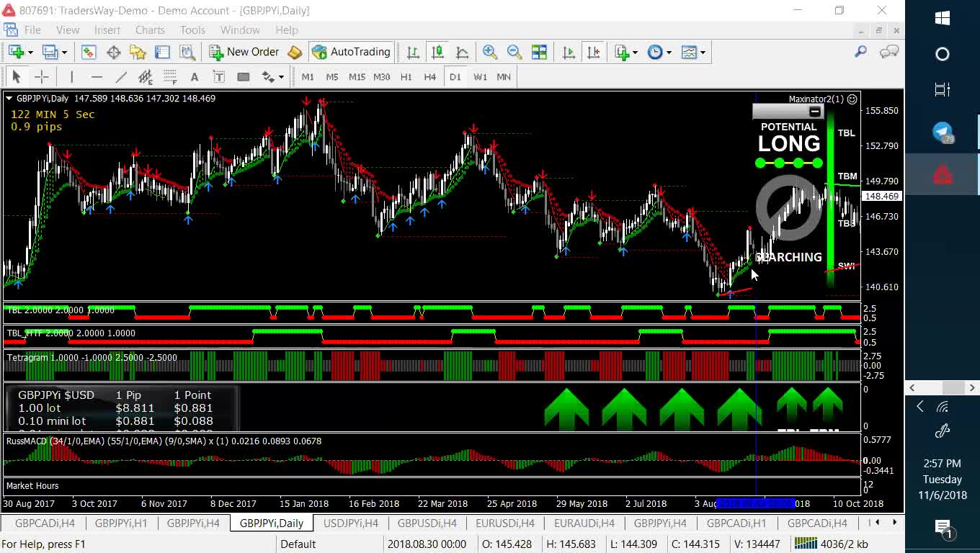Viewport: 980px width, 553px height.
Task: Open Telegram from the taskbar
Action: pos(943,132)
